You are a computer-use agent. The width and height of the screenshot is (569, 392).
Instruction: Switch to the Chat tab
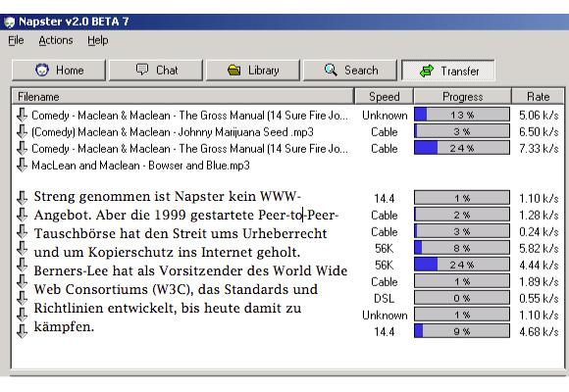point(156,70)
